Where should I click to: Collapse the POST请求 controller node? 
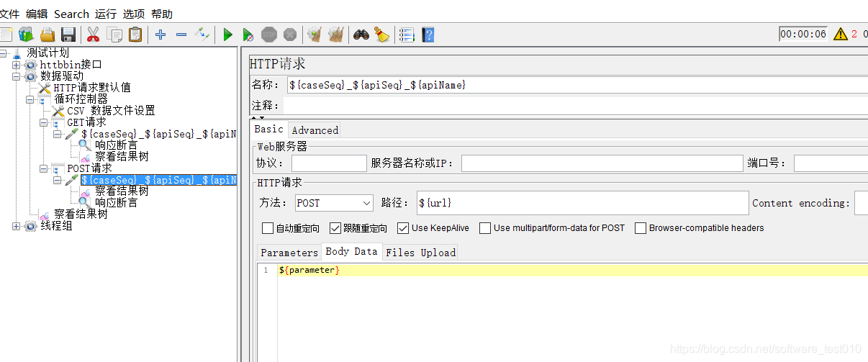(43, 168)
